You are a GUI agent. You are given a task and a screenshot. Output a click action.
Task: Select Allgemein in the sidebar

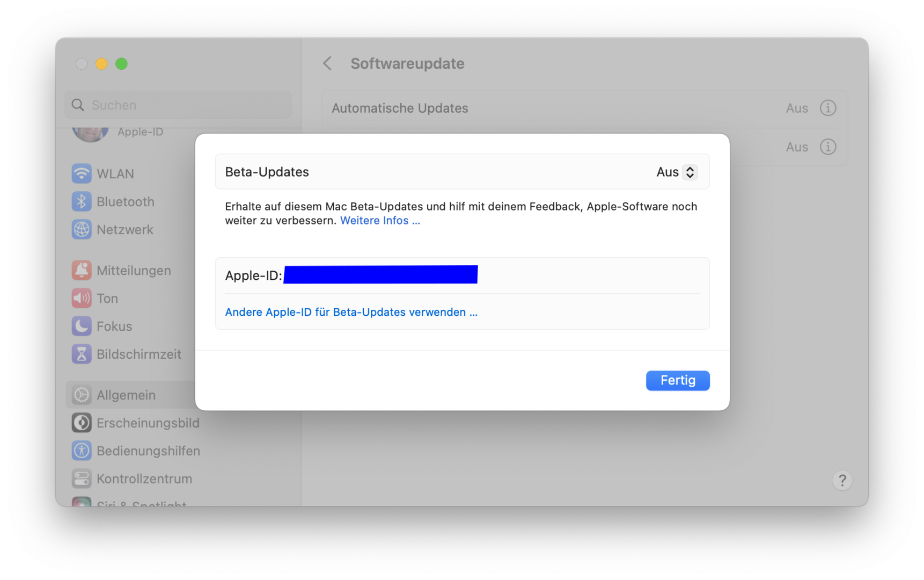(x=126, y=395)
